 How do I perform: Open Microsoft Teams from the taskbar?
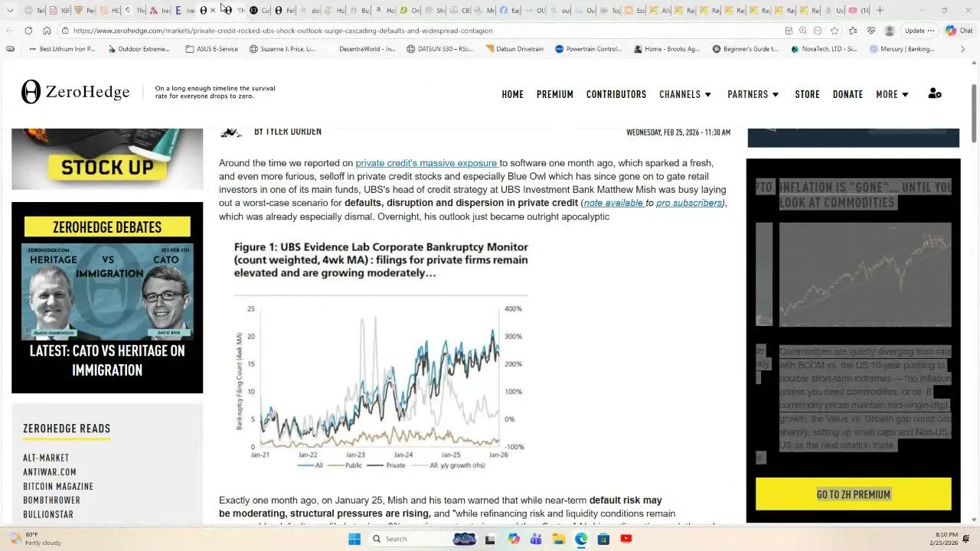click(x=536, y=539)
